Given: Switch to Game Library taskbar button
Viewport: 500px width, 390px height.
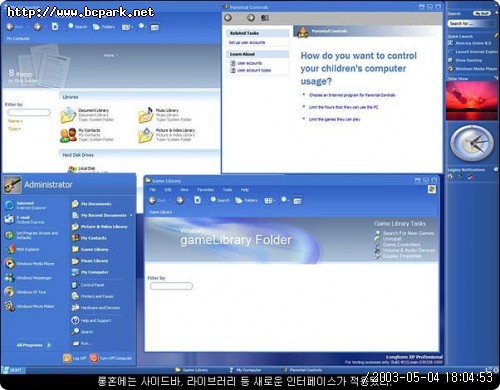Looking at the screenshot, I should pyautogui.click(x=192, y=370).
